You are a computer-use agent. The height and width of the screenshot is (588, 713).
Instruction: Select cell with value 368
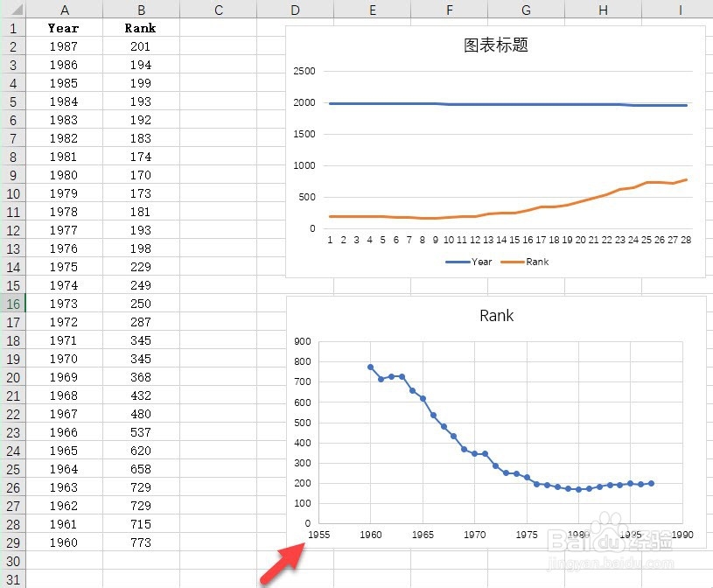click(141, 377)
